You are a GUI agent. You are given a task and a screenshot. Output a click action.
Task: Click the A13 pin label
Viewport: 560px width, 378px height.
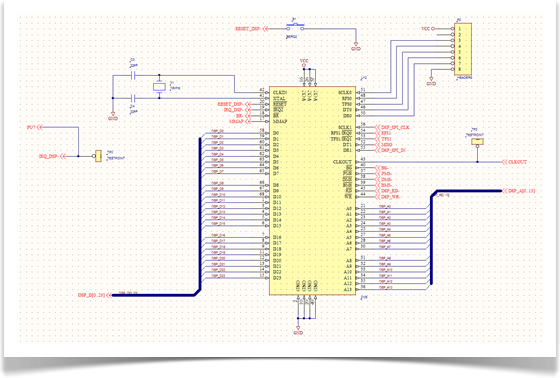(x=348, y=289)
